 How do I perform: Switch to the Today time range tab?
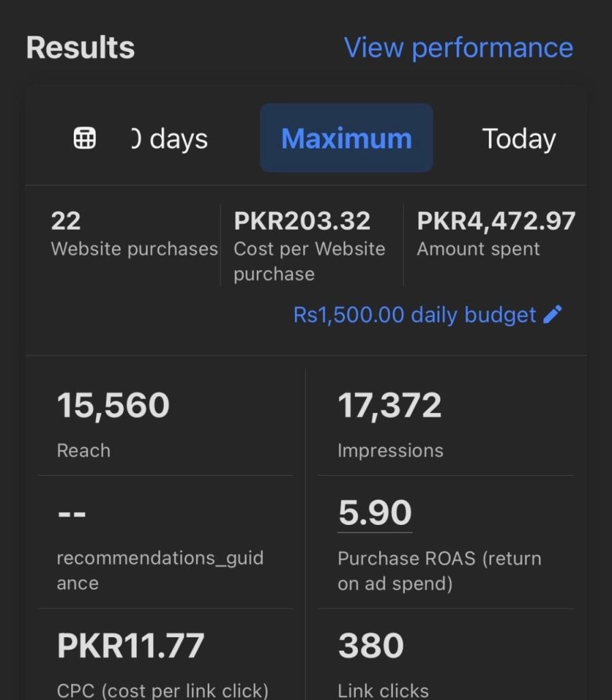pyautogui.click(x=518, y=139)
